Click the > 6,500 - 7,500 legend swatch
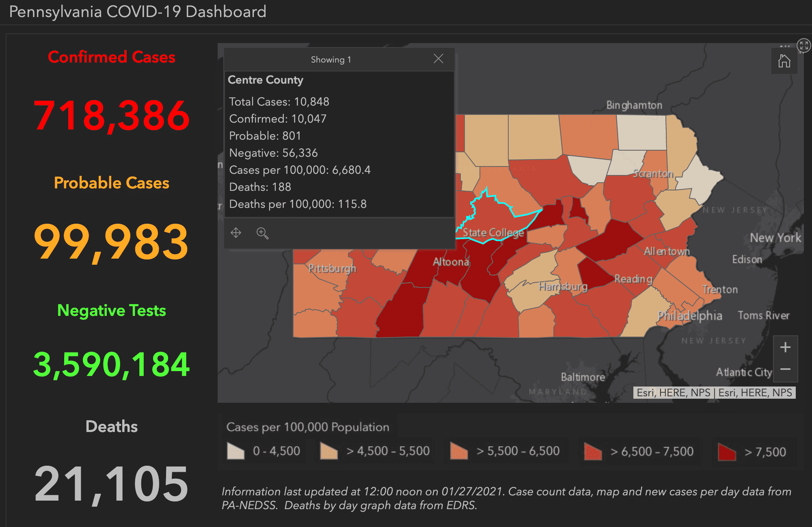The width and height of the screenshot is (812, 527). point(593,451)
